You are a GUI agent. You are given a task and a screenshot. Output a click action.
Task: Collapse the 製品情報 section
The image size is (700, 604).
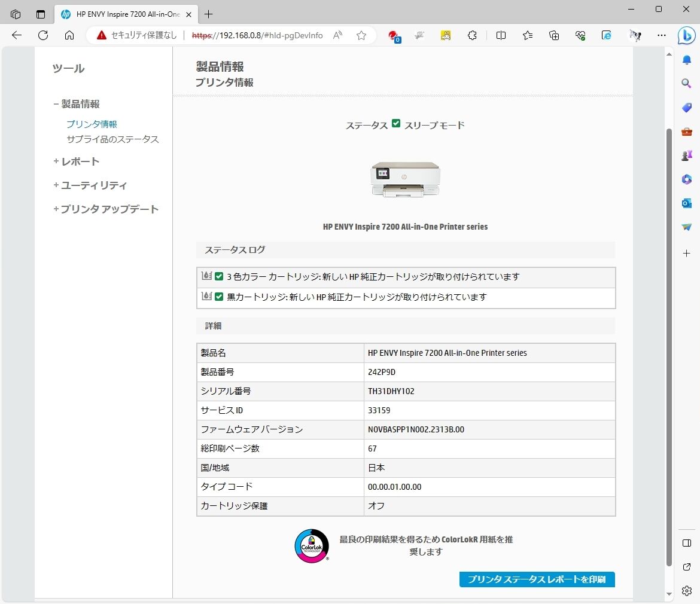click(77, 104)
